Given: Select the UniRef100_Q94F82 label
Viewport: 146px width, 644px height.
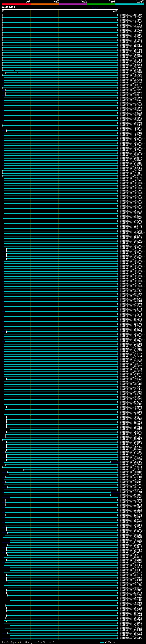Looking at the screenshot, I should pyautogui.click(x=131, y=62).
